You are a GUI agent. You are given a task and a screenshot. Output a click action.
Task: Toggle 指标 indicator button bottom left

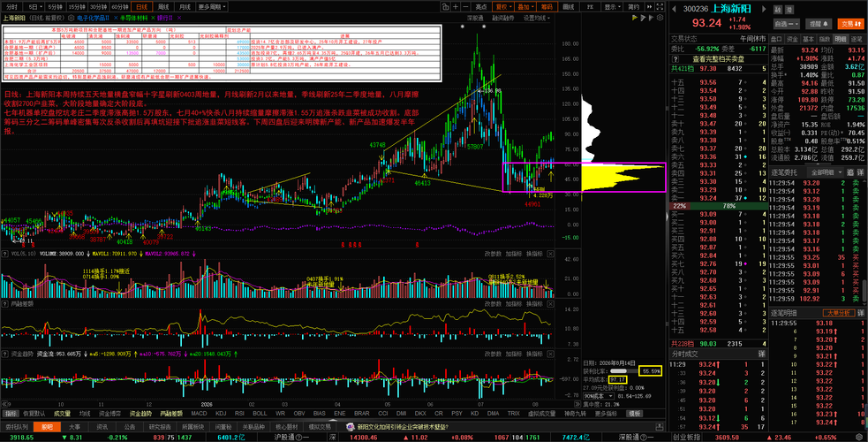10,413
